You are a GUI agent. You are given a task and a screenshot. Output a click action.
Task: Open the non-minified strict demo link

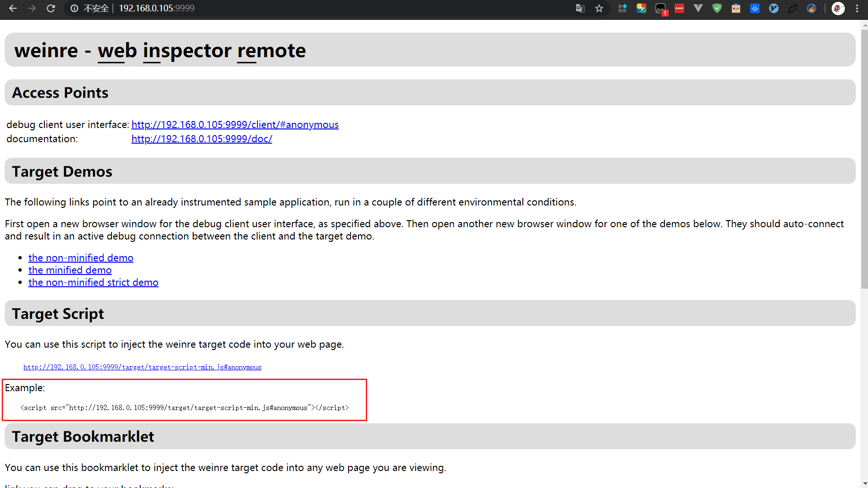[94, 283]
